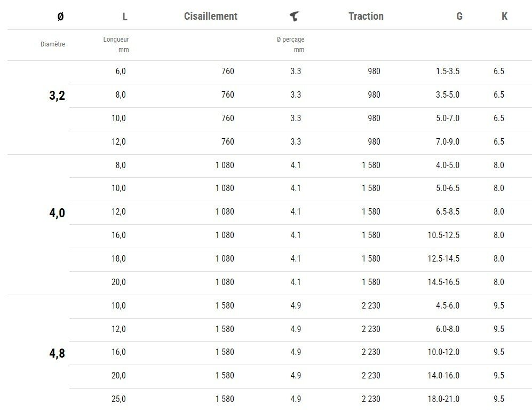532x411 pixels.
Task: Select the 4,0 diameter group label
Action: [x=57, y=213]
